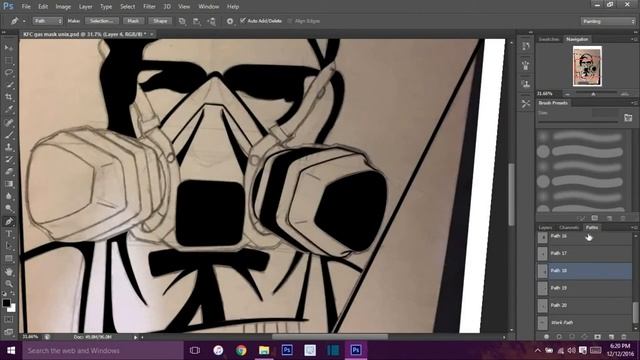Open the Layer menu
Viewport: 640px width, 360px height.
85,7
